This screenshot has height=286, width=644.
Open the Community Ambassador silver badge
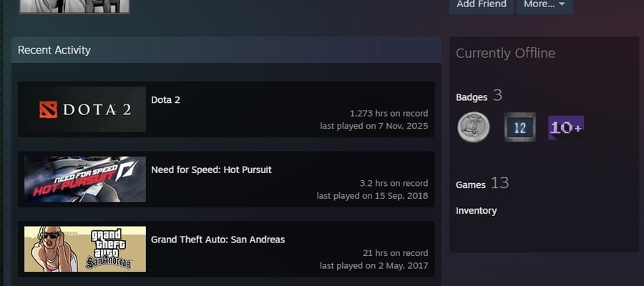click(474, 127)
